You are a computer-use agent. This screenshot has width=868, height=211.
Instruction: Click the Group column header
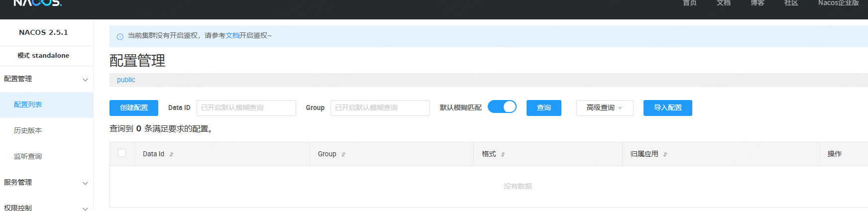(x=392, y=154)
